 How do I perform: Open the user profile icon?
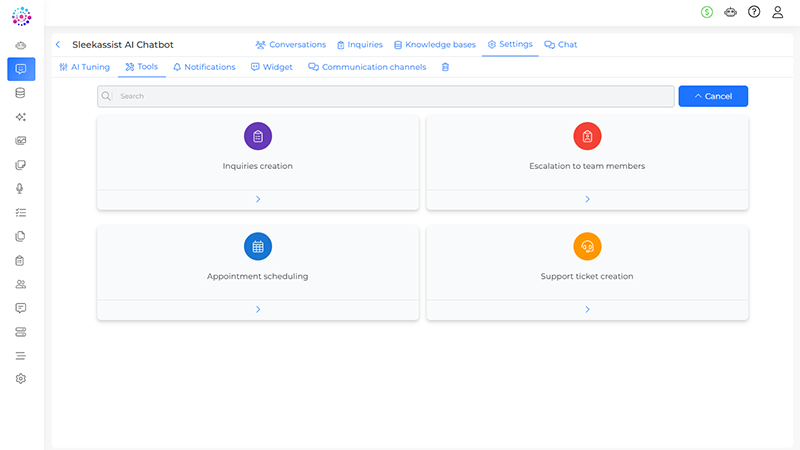[777, 12]
